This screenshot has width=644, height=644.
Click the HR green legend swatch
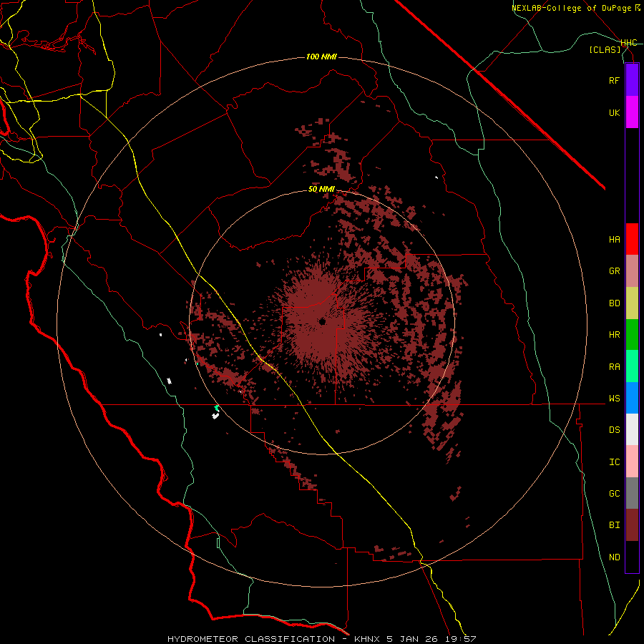[632, 335]
